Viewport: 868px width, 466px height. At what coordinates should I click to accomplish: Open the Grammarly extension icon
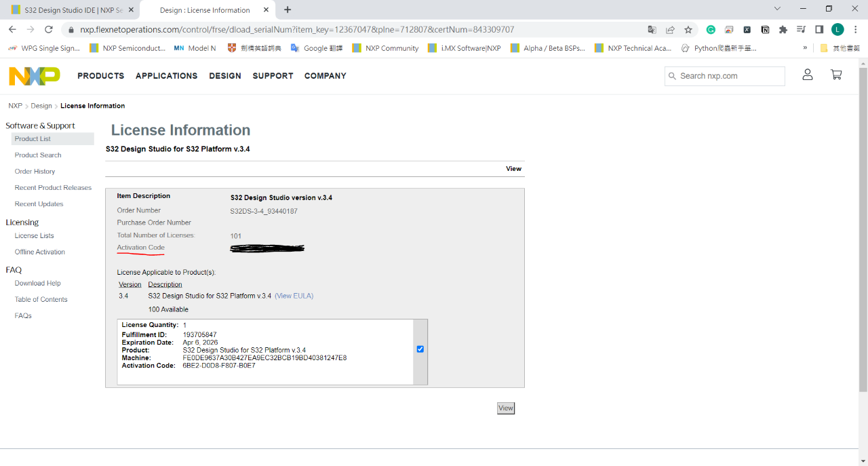point(711,30)
